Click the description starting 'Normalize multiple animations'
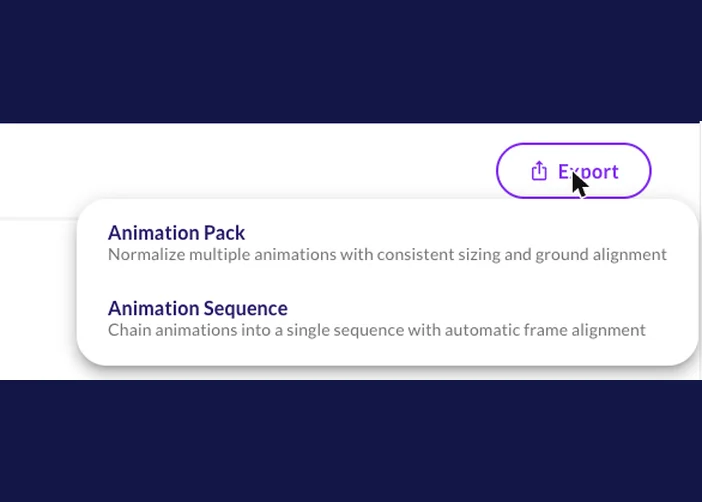 (x=387, y=254)
